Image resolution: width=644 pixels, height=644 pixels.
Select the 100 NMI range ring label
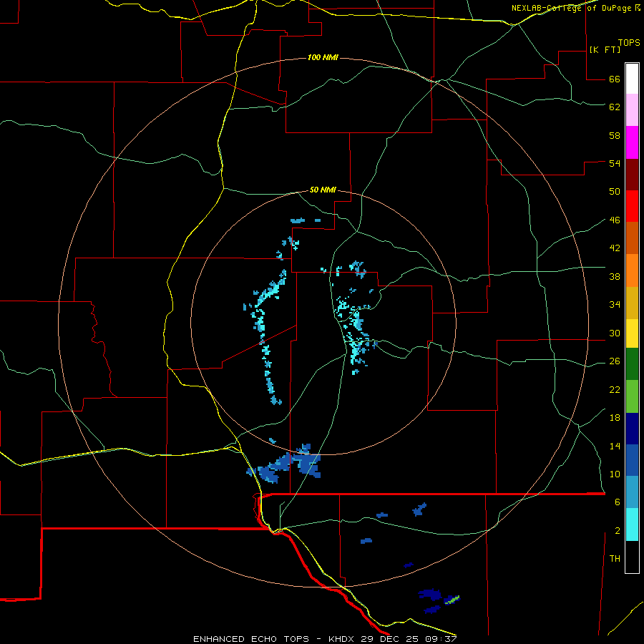(323, 57)
